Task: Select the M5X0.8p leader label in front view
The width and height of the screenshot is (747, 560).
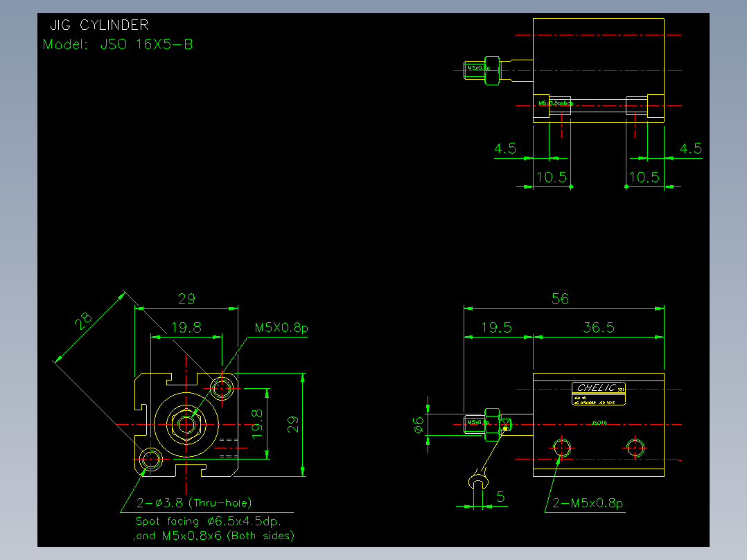Action: tap(281, 328)
